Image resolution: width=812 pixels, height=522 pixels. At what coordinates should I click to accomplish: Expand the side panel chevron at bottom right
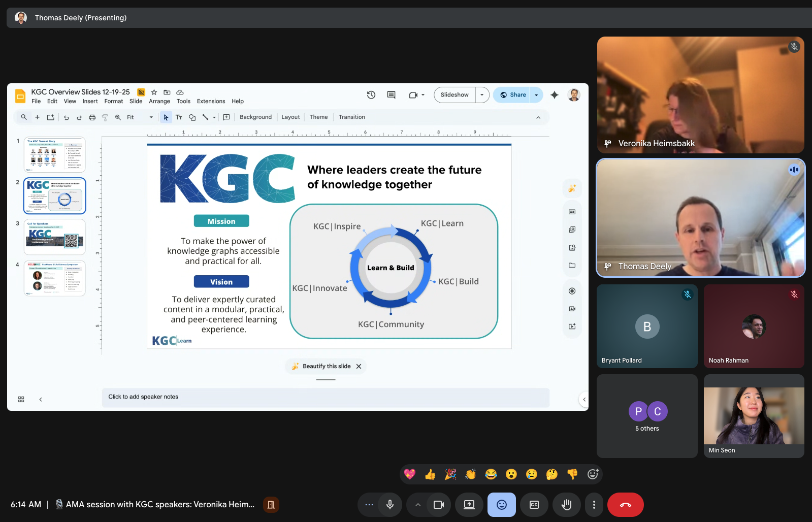[x=584, y=400]
